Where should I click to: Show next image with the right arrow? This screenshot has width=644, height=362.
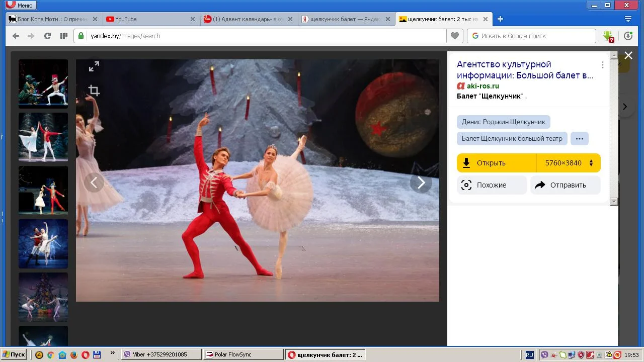421,182
